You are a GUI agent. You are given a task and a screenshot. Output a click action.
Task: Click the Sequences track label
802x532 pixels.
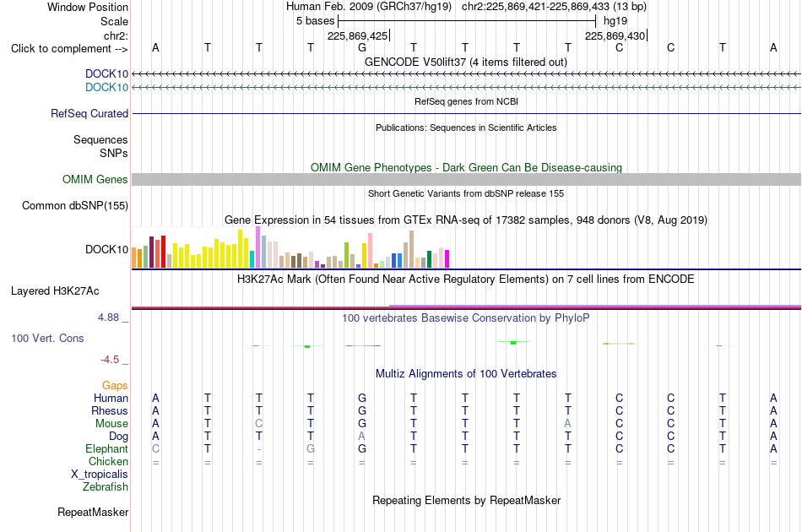[x=100, y=139]
